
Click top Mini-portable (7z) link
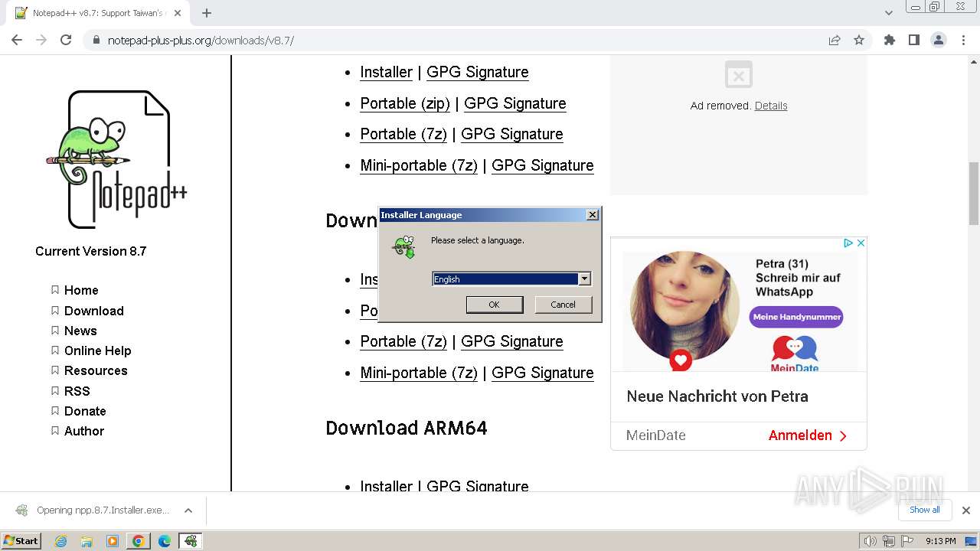tap(419, 165)
